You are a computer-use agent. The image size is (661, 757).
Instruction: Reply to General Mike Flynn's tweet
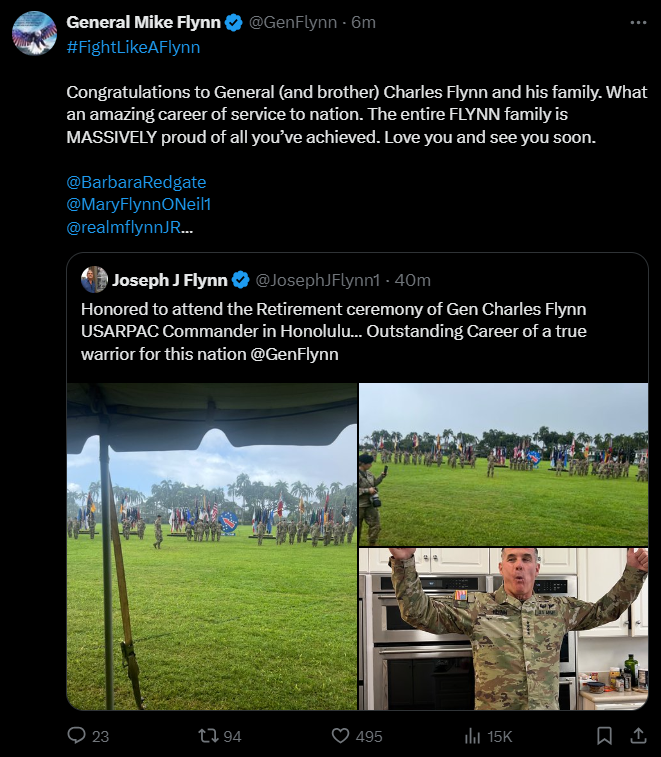point(76,736)
